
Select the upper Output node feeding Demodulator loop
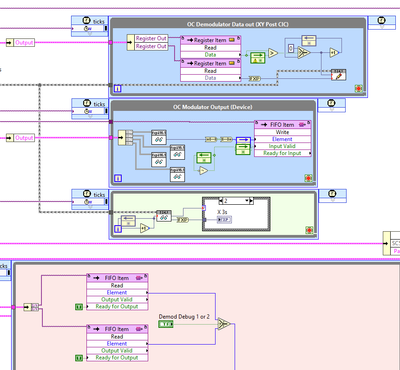coord(21,43)
